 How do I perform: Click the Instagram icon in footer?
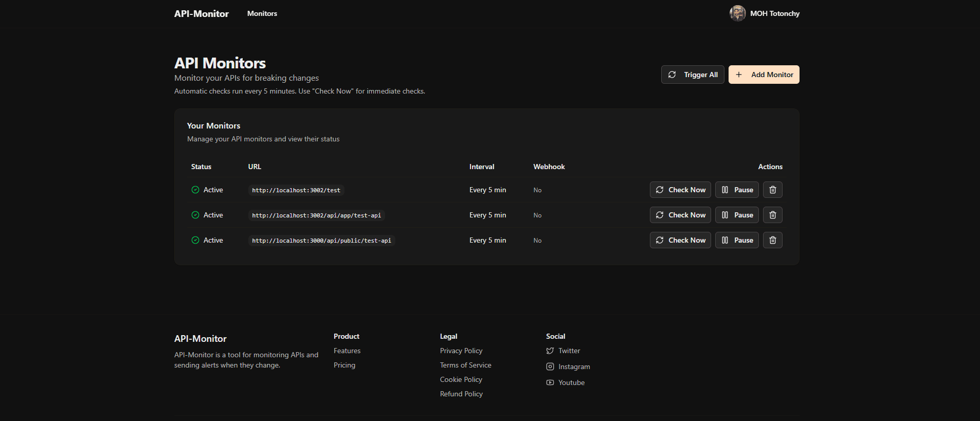(550, 367)
